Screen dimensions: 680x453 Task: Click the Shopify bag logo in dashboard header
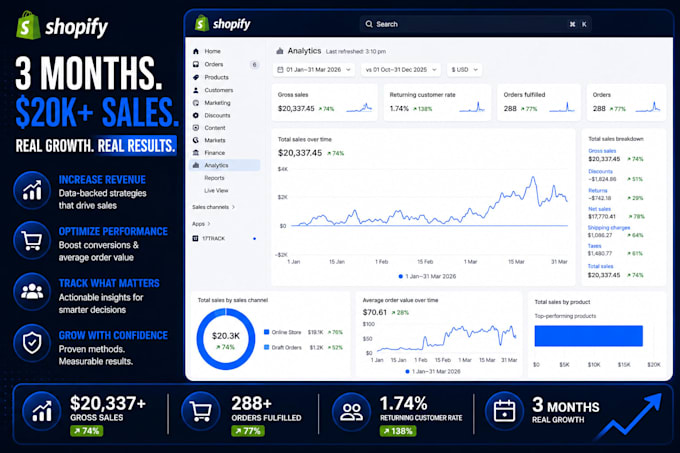point(202,23)
